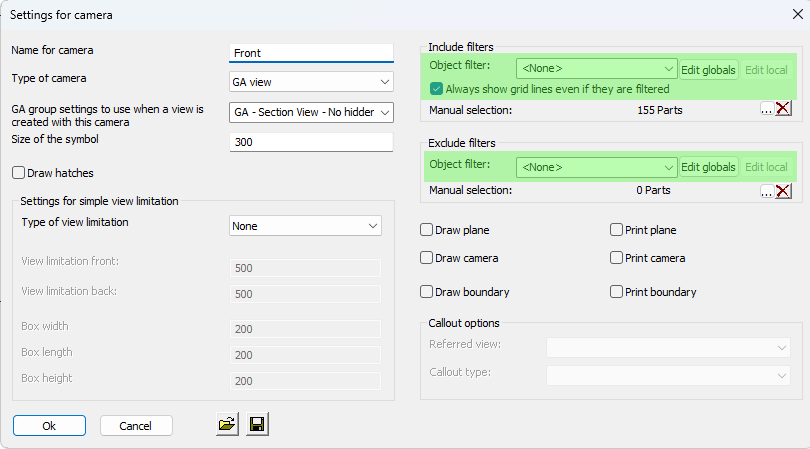Toggle the Draw plane checkbox
Viewport: 810px width, 449px height.
(x=427, y=230)
